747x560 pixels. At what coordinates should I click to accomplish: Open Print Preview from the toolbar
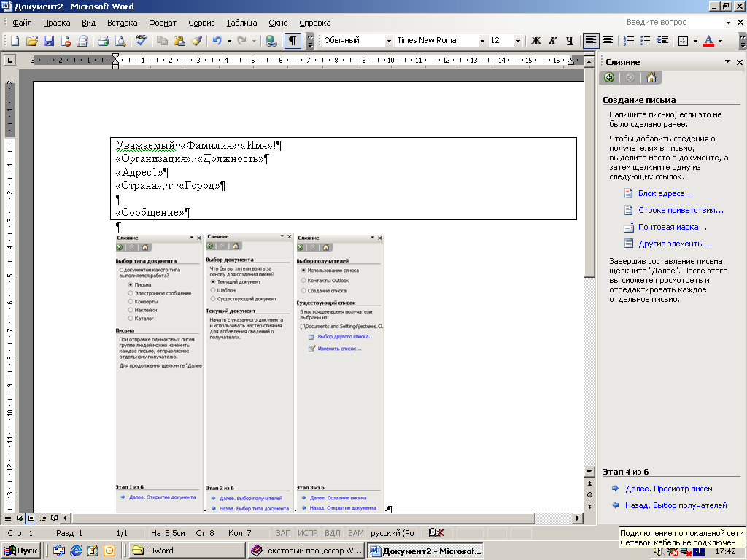(x=120, y=41)
